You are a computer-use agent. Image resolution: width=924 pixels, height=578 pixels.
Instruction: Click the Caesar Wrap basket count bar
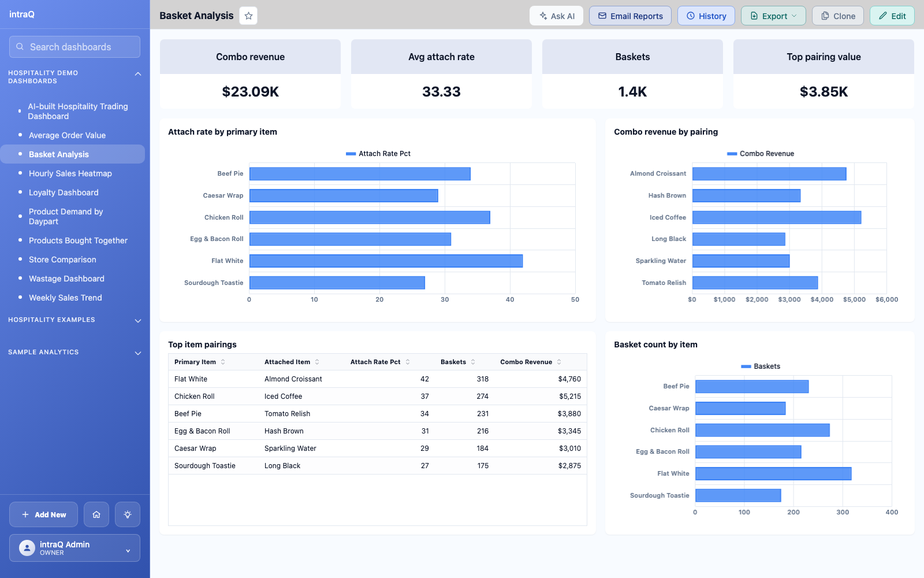pyautogui.click(x=740, y=408)
